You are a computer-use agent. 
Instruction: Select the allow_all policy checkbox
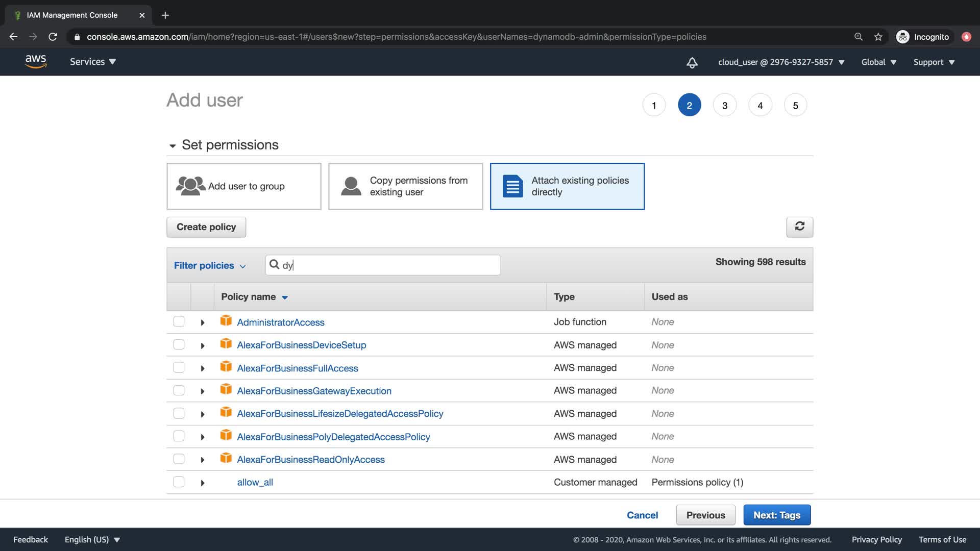(179, 482)
